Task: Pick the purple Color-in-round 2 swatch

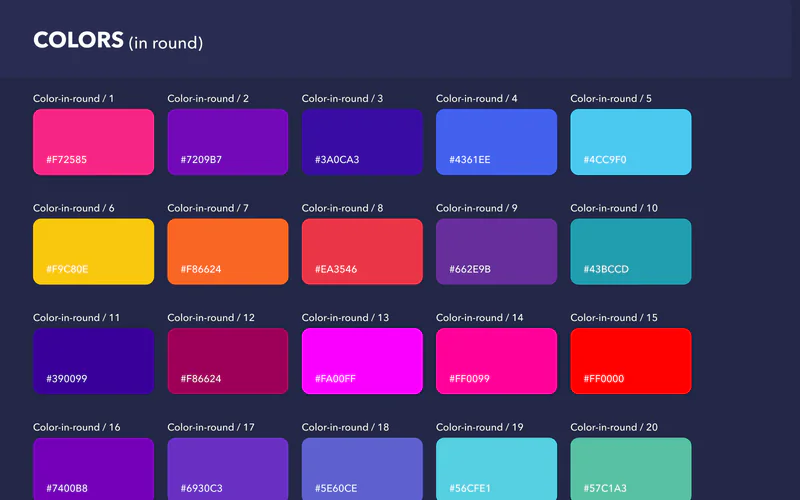Action: (x=228, y=142)
